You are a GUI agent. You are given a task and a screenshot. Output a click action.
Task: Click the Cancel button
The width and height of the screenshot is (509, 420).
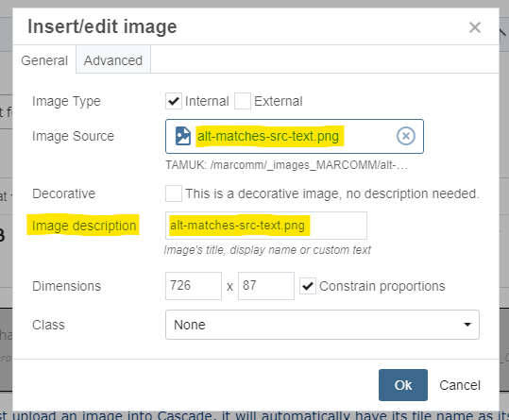click(x=460, y=385)
